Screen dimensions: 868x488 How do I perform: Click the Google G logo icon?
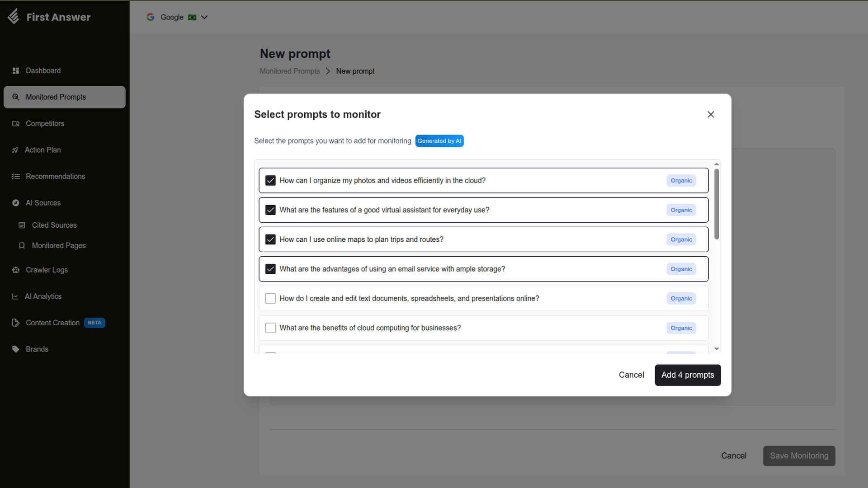[x=151, y=17]
